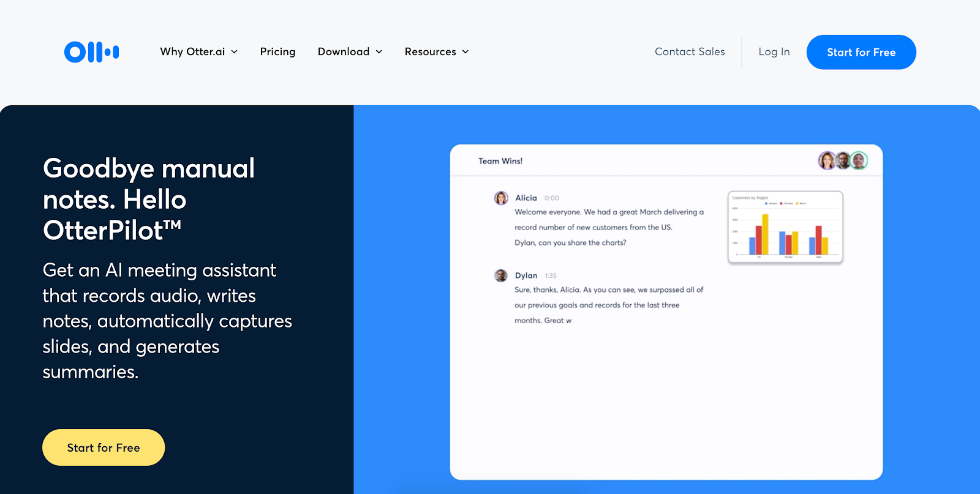The image size is (980, 494).
Task: Click the Team Wins! meeting title
Action: [500, 161]
